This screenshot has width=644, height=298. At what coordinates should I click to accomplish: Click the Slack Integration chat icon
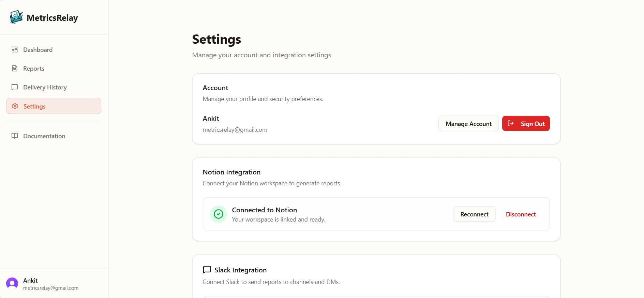pyautogui.click(x=207, y=270)
